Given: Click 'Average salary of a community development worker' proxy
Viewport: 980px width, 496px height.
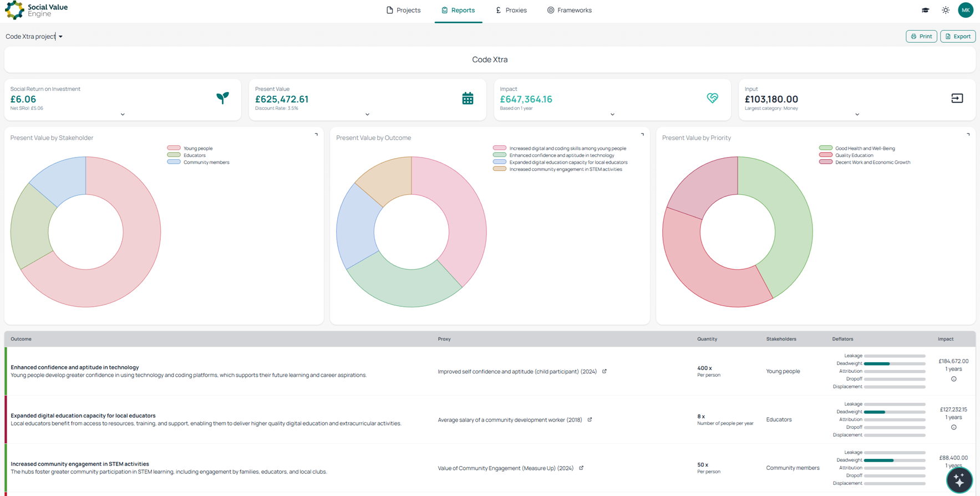Looking at the screenshot, I should 510,419.
